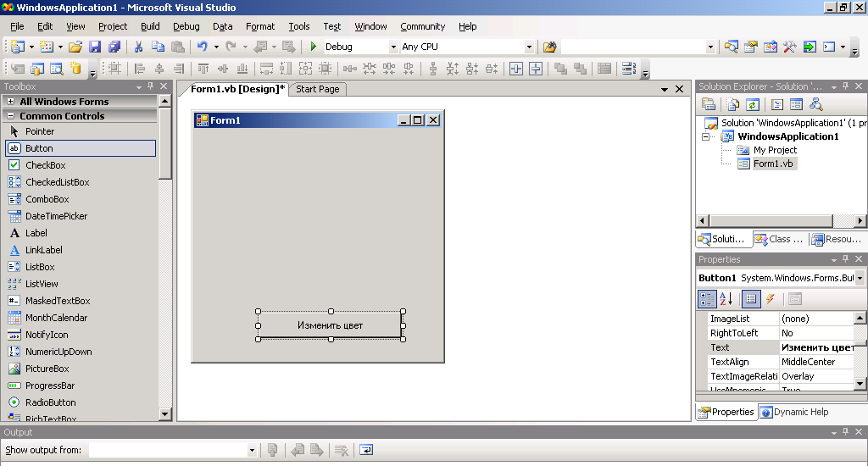Screen dimensions: 868x466
Task: Click the RightToLeft property row
Action: point(782,333)
